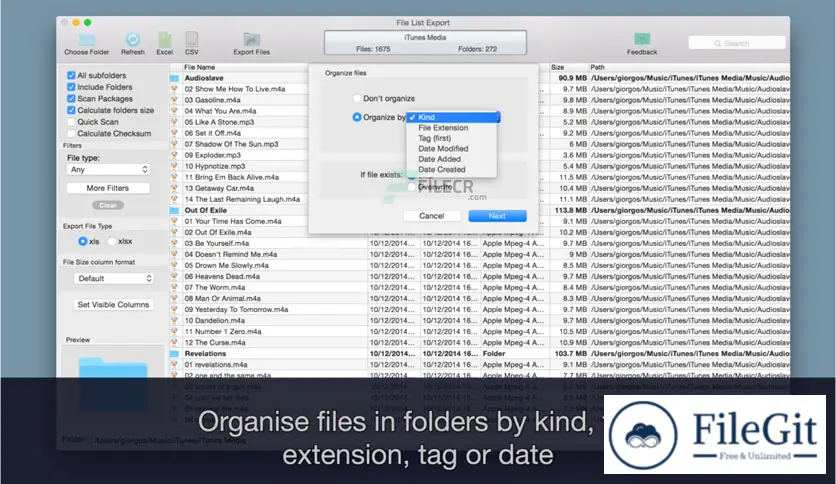This screenshot has height=484, width=836.
Task: Click the Search input field
Action: tap(737, 43)
